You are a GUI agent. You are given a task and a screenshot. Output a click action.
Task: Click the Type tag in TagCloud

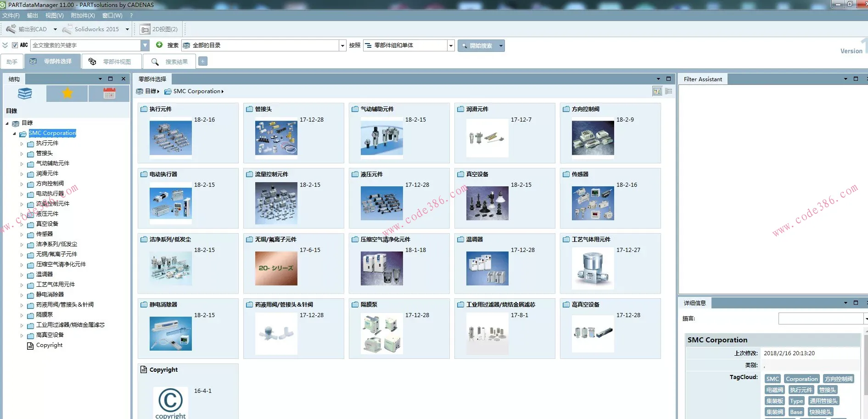click(796, 401)
